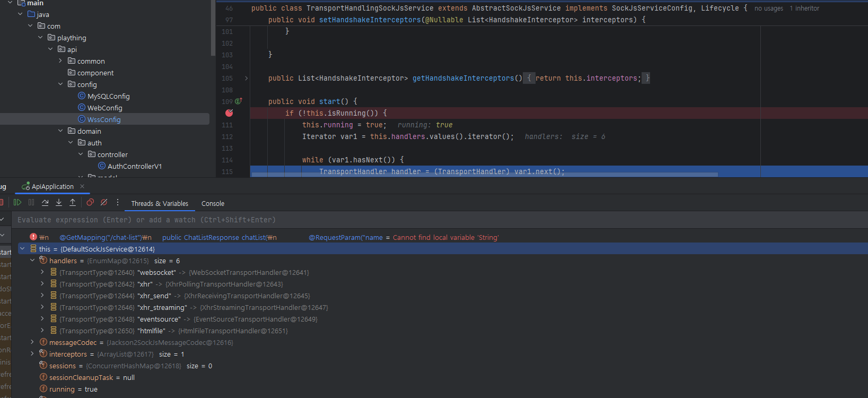Remove the breakpoint at isRunning check line

pos(229,113)
